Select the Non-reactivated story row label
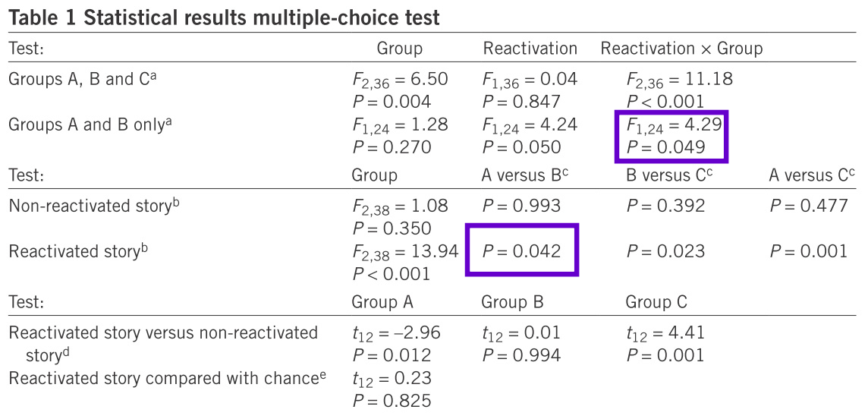Viewport: 868px width, 419px height. click(94, 206)
